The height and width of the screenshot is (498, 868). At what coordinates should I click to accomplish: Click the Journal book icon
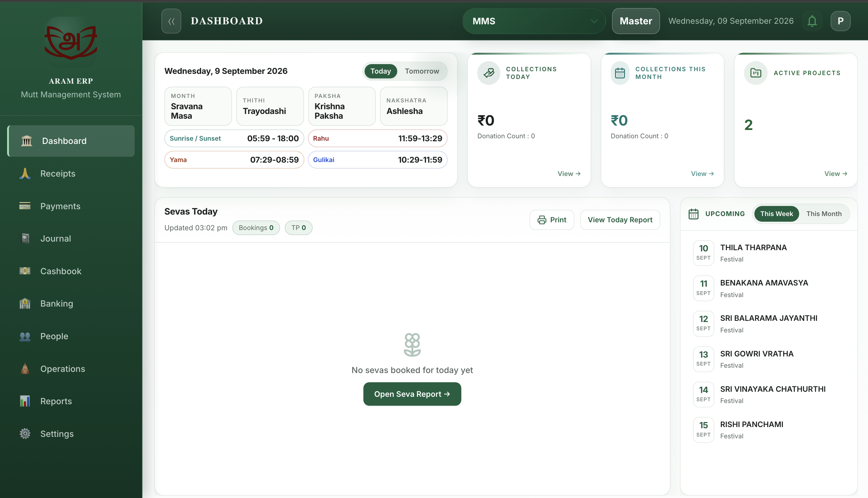click(25, 238)
